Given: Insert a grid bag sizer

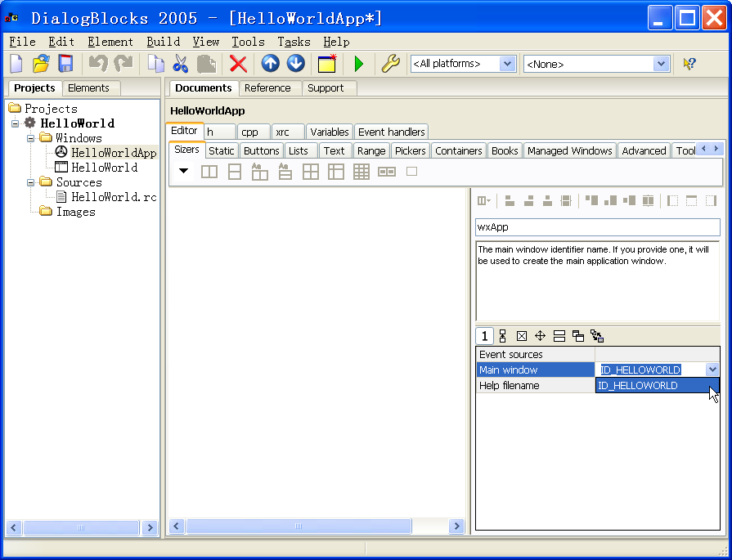Looking at the screenshot, I should (x=361, y=172).
